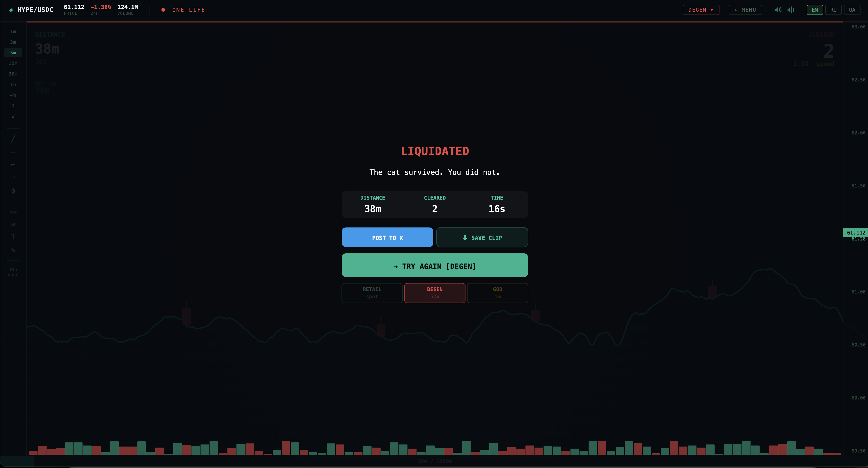Choose the GOD mm difficulty

coord(498,293)
